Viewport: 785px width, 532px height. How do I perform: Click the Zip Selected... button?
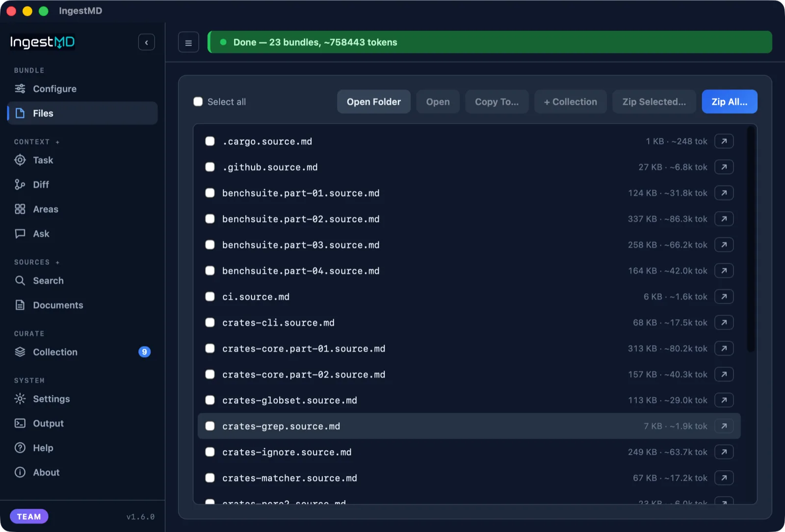654,101
